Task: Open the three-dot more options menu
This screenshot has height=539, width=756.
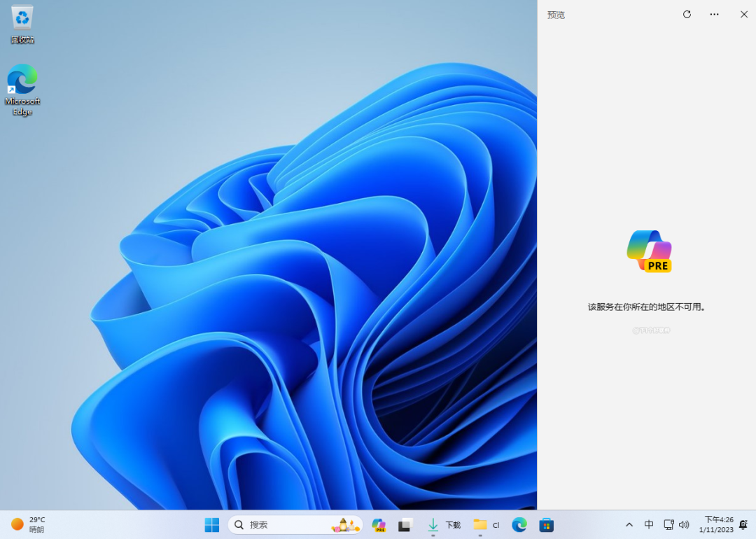Action: point(714,14)
